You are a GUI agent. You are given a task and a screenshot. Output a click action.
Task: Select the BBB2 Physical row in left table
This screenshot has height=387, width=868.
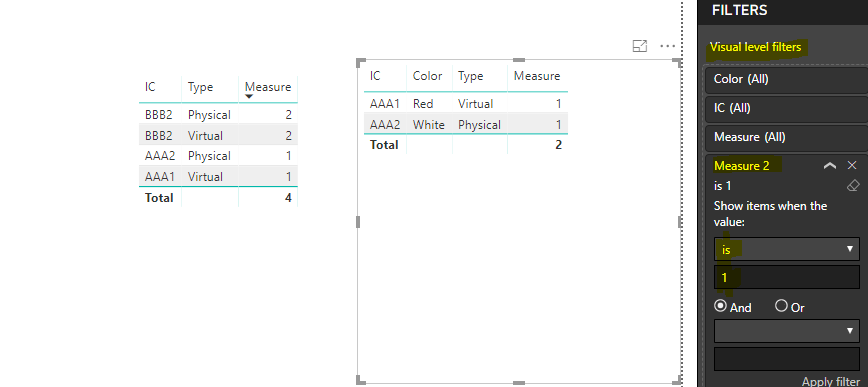tap(218, 115)
